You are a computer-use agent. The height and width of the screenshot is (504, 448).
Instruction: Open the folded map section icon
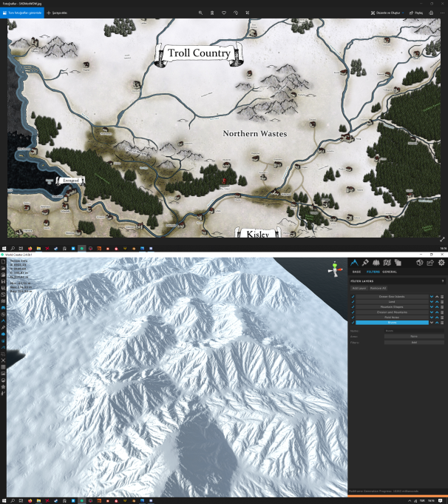coord(387,263)
